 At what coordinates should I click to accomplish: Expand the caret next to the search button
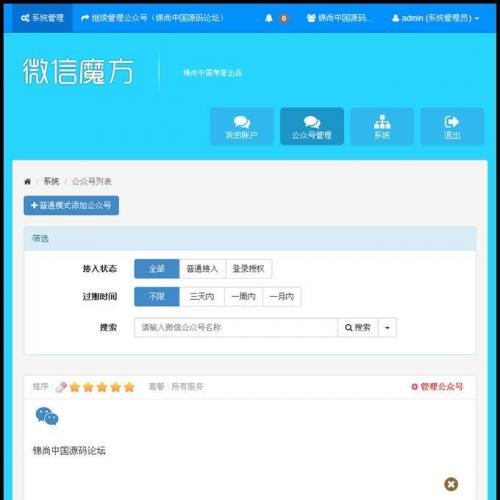pos(387,328)
